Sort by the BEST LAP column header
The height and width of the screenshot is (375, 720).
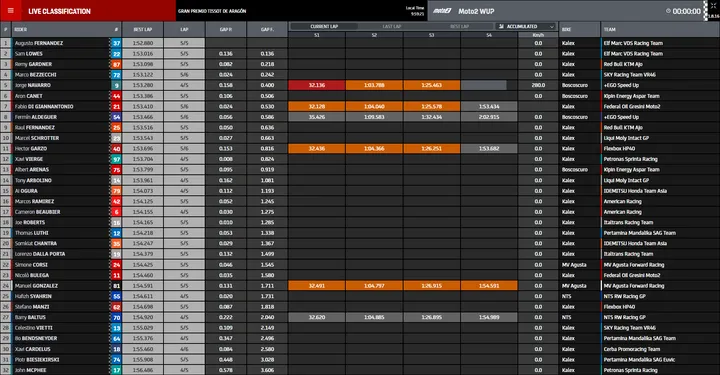(142, 29)
